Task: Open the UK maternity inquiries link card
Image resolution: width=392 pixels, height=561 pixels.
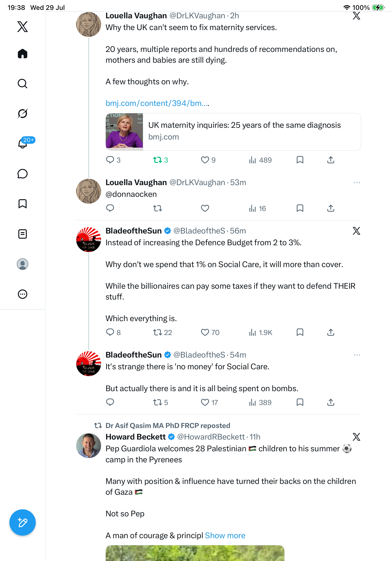Action: point(233,132)
